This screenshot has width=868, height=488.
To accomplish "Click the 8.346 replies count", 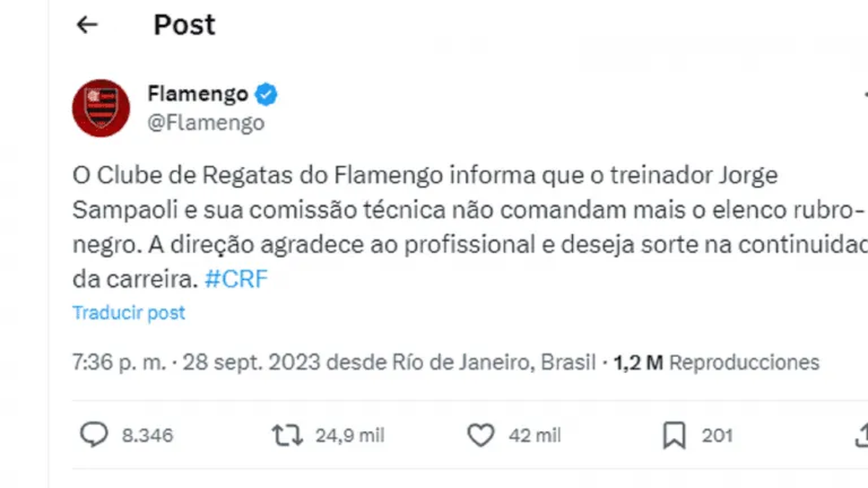I will 147,436.
